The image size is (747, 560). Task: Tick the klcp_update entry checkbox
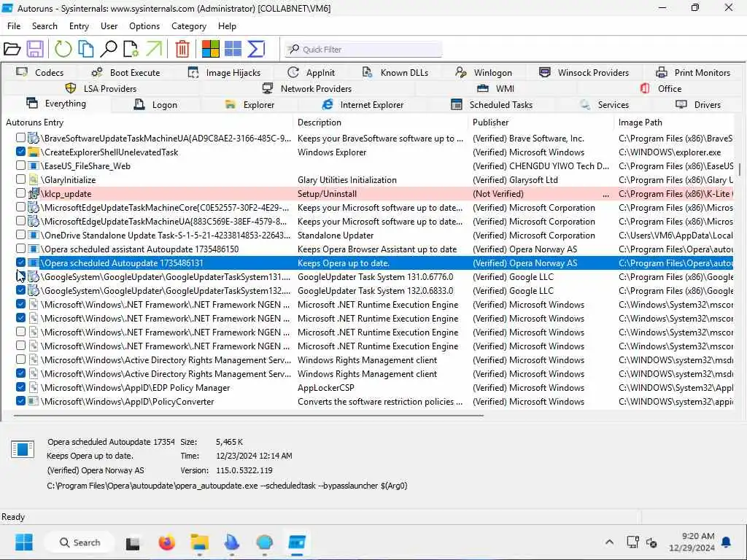coord(20,192)
